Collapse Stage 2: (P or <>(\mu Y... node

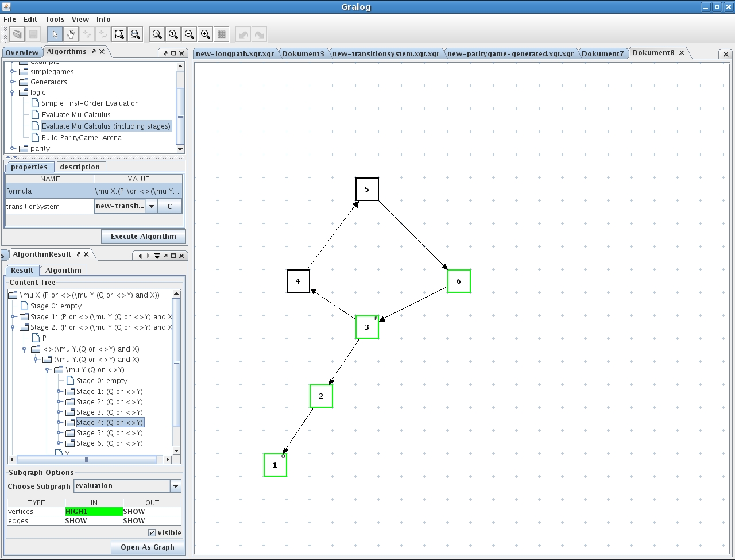coord(13,327)
